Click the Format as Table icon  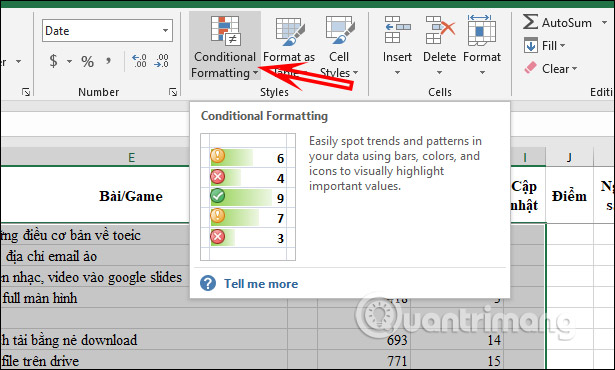coord(289,31)
